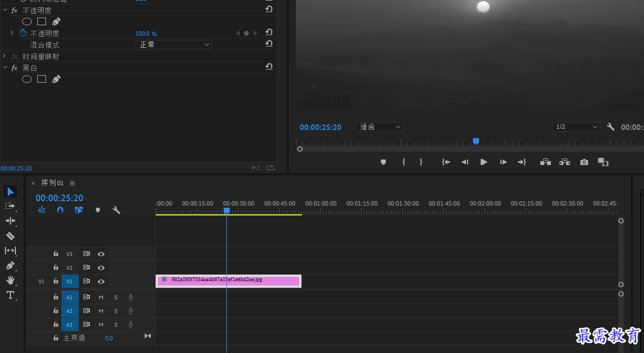Reset the 混合模式 parameter
Image resolution: width=644 pixels, height=353 pixels.
click(x=269, y=43)
